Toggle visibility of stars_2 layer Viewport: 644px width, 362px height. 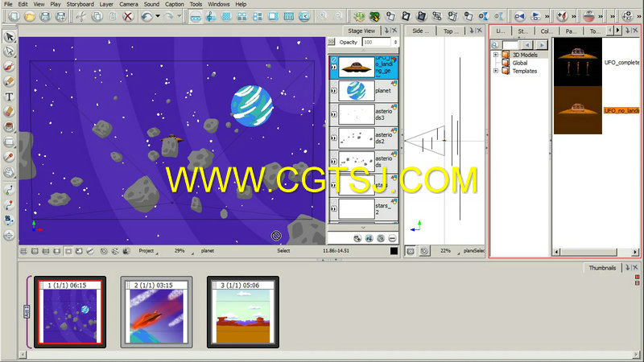[x=334, y=208]
